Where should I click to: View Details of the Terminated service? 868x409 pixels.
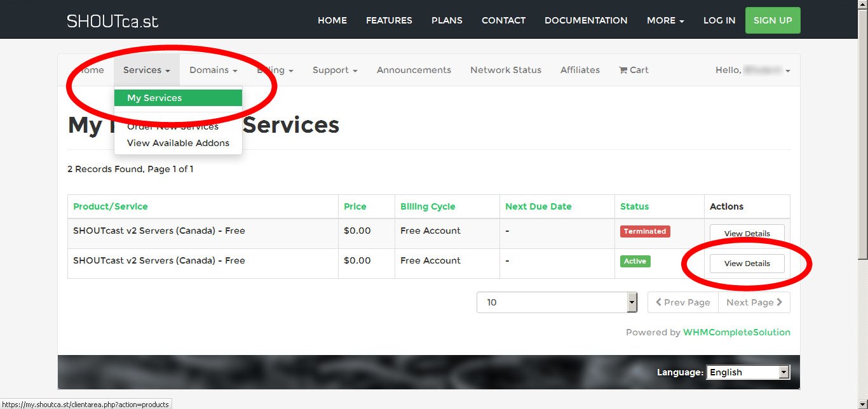[x=747, y=233]
